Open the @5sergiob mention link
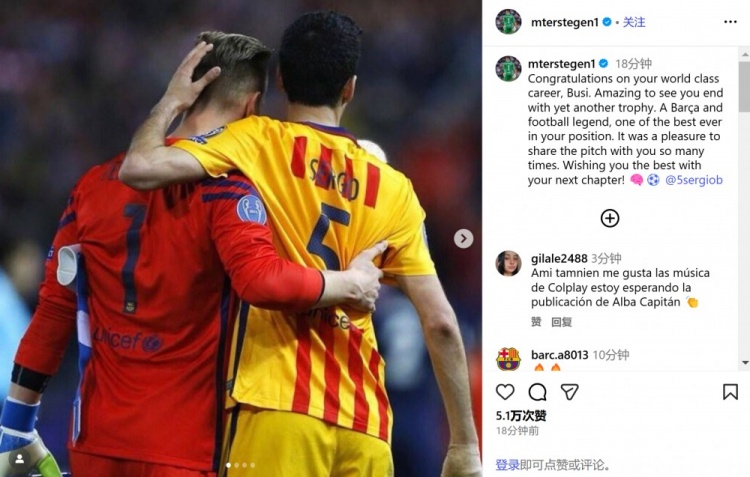 [x=694, y=180]
